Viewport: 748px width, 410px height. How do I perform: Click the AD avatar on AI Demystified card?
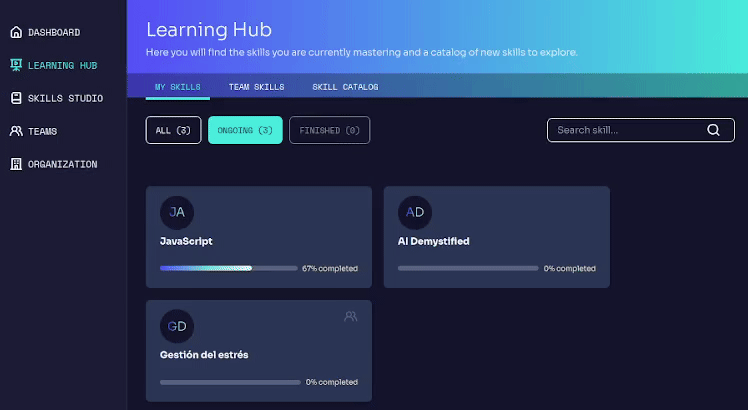point(415,212)
